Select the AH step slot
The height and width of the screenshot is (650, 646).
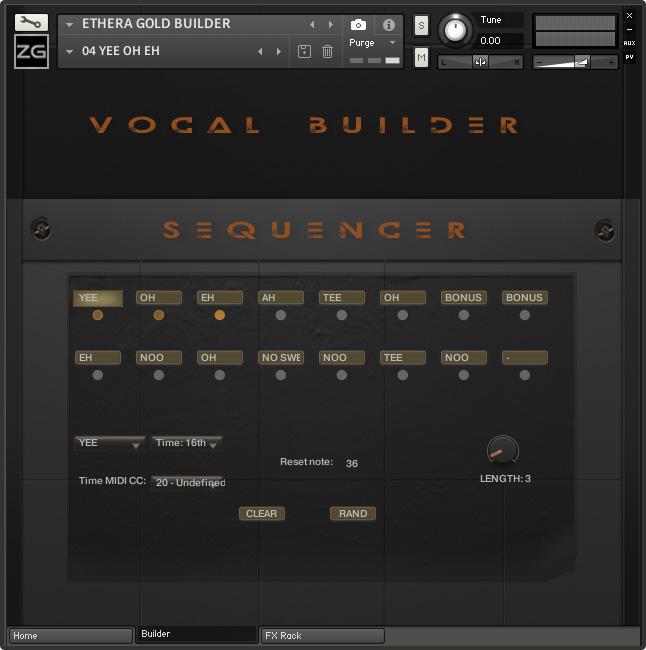[281, 298]
